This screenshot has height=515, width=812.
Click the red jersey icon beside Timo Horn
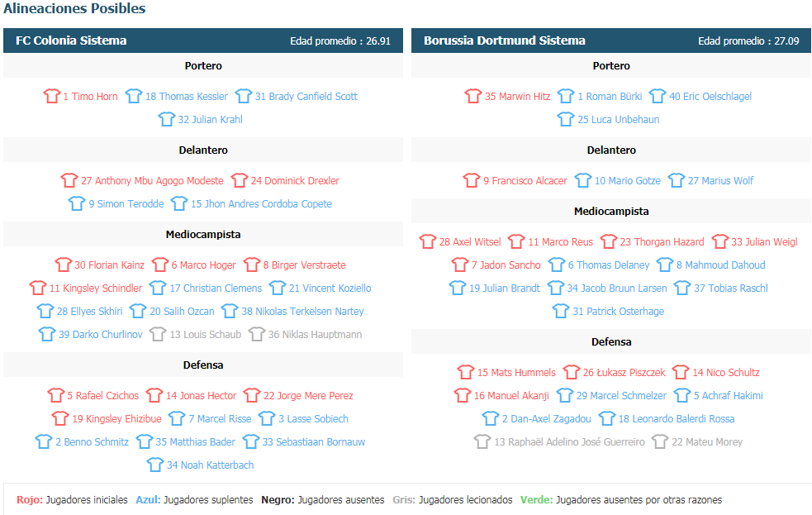[x=52, y=96]
